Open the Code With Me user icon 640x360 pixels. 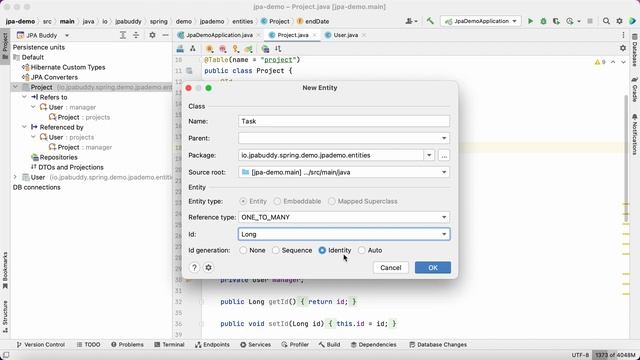[x=411, y=21]
